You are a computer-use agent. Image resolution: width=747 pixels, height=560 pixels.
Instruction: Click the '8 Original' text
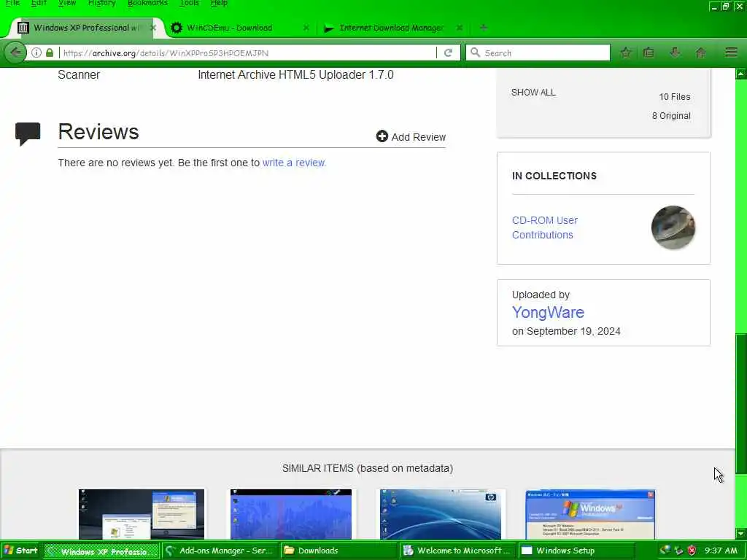(671, 116)
